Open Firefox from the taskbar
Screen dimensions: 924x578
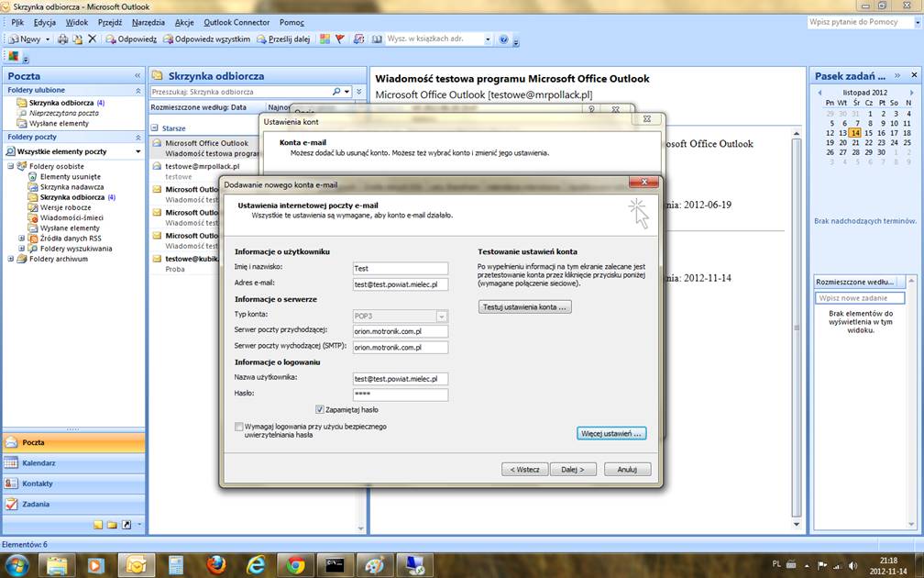coord(216,564)
